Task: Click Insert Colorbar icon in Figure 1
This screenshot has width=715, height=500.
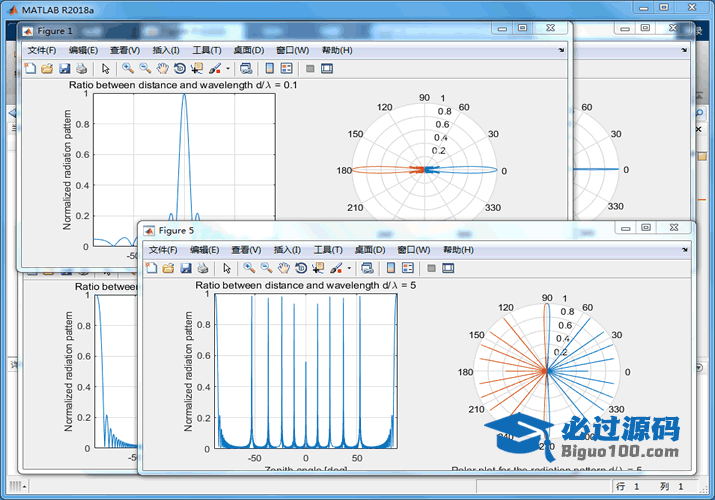Action: coord(268,69)
